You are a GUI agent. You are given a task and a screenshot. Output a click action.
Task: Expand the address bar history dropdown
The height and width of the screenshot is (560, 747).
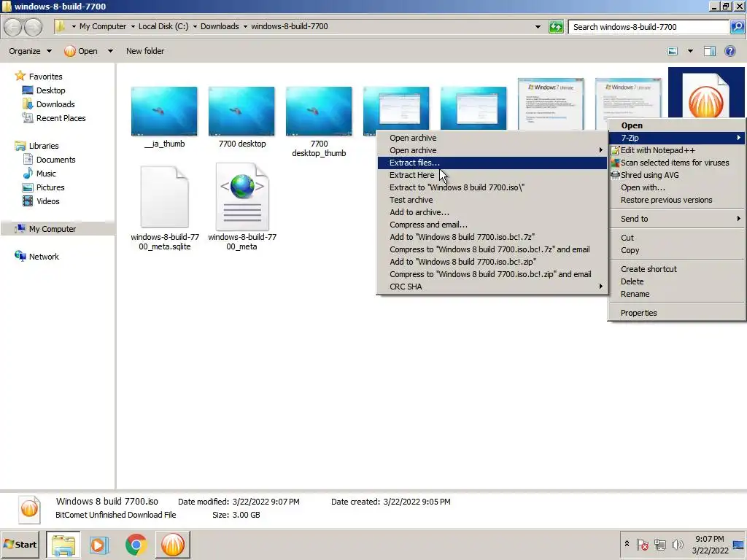point(538,27)
